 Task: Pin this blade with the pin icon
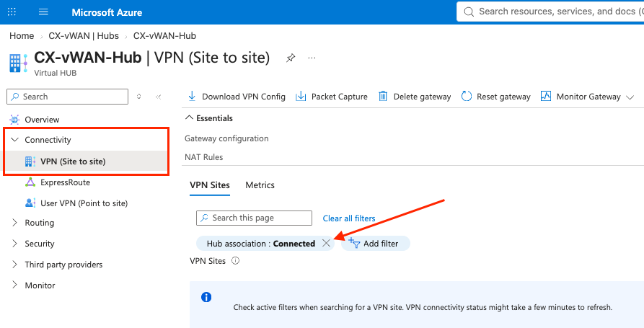(x=291, y=58)
